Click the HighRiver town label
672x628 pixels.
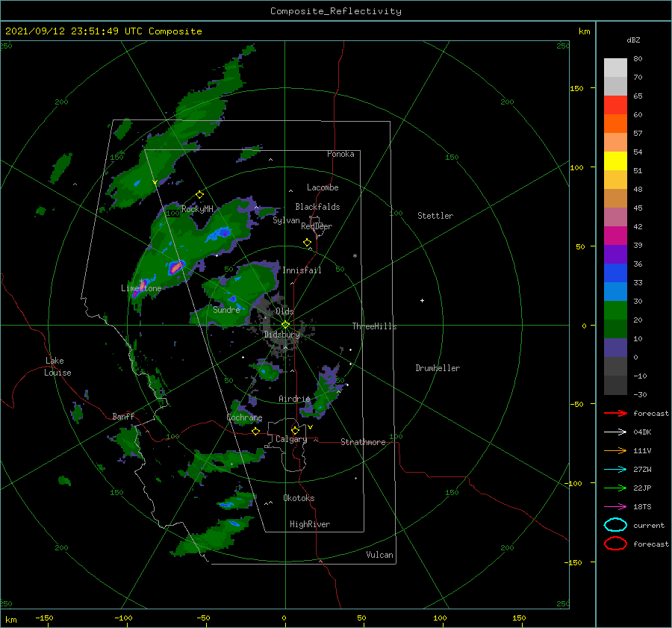click(x=310, y=524)
